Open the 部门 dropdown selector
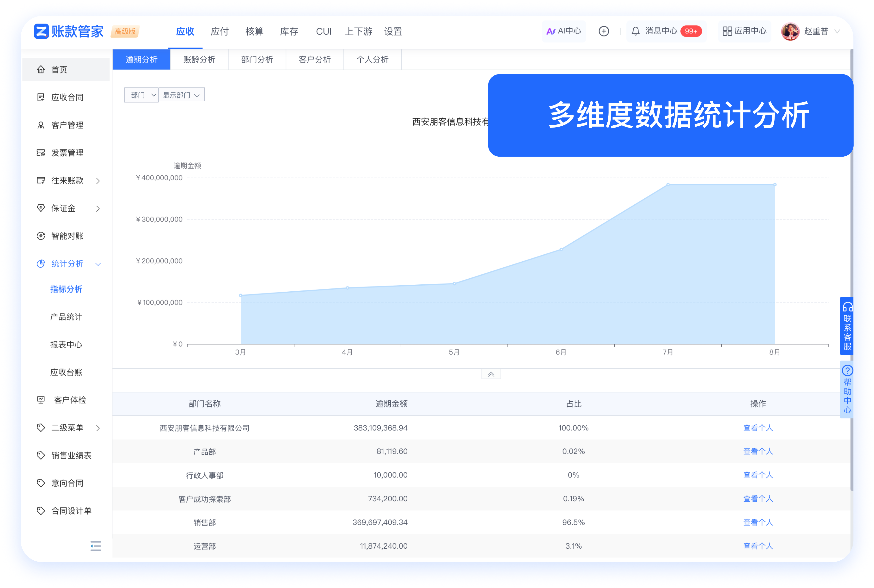The image size is (874, 588). click(141, 95)
